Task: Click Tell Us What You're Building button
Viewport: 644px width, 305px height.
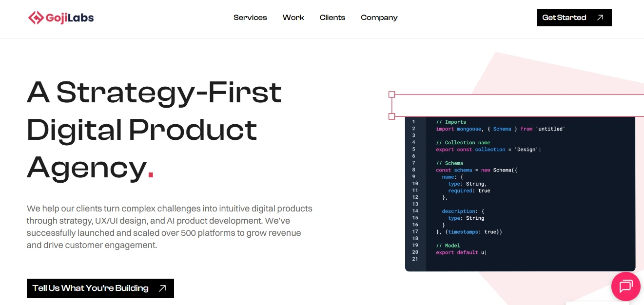Action: [x=100, y=288]
